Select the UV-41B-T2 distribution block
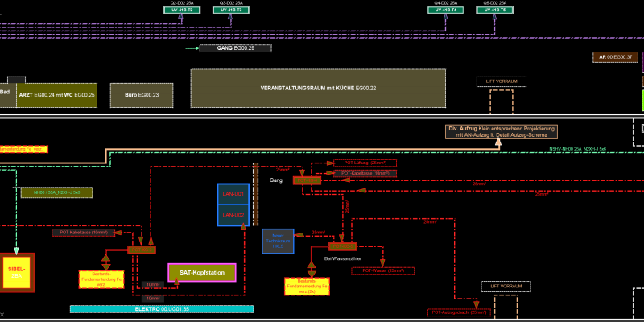Screen dimensions: 644x322 [x=182, y=10]
